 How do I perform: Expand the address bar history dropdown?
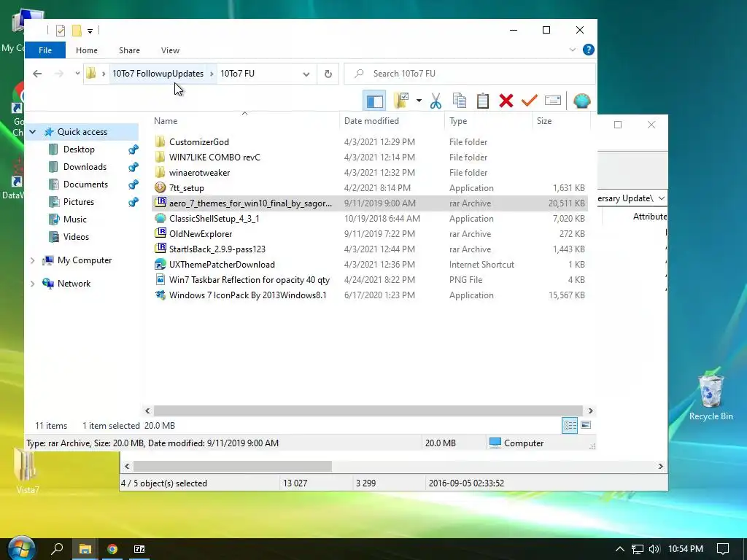coord(306,74)
